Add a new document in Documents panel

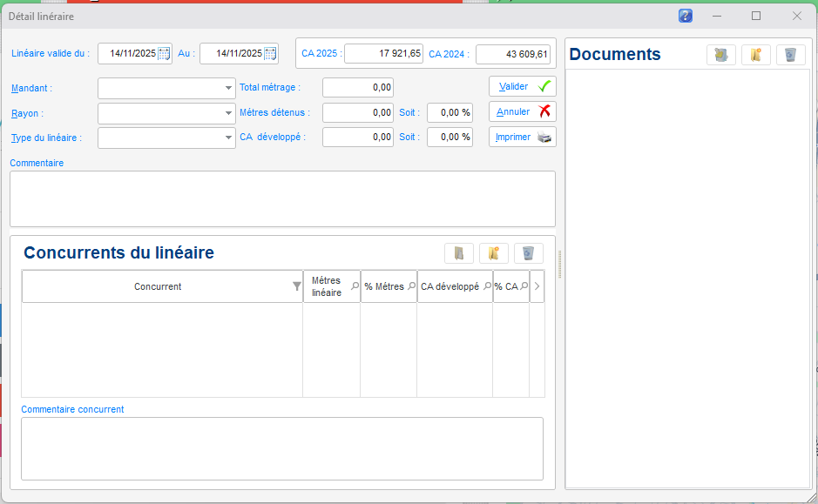pos(756,55)
